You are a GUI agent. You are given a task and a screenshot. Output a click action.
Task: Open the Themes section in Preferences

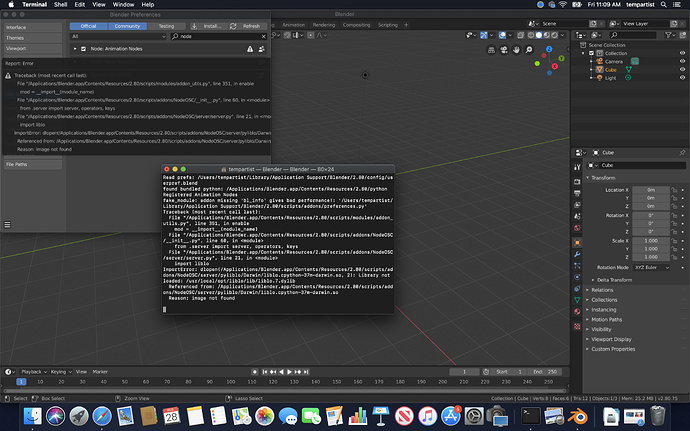tap(33, 38)
